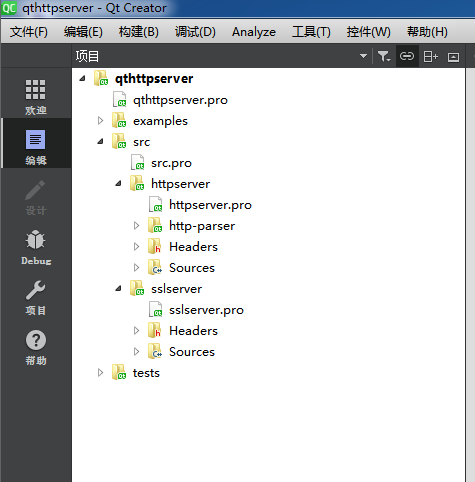The height and width of the screenshot is (482, 475).
Task: Expand Headers under sslserver
Action: (136, 331)
